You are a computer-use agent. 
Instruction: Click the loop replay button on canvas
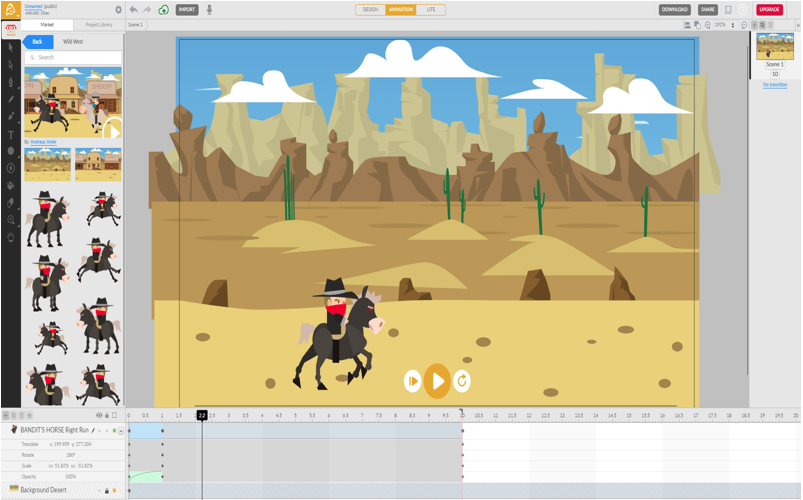[462, 381]
